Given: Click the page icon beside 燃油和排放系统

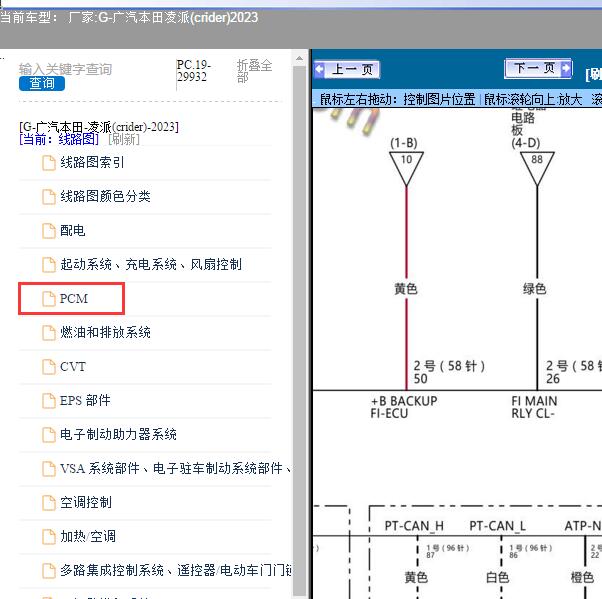Looking at the screenshot, I should (49, 333).
